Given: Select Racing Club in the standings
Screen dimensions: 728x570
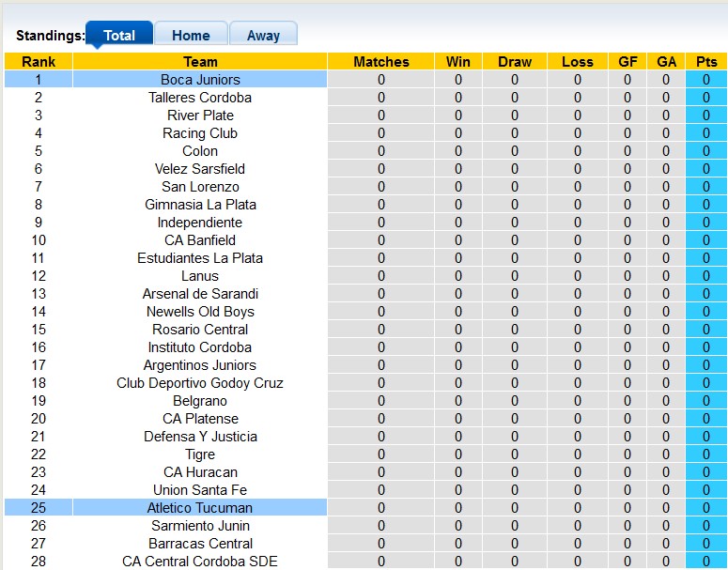Looking at the screenshot, I should coord(200,133).
